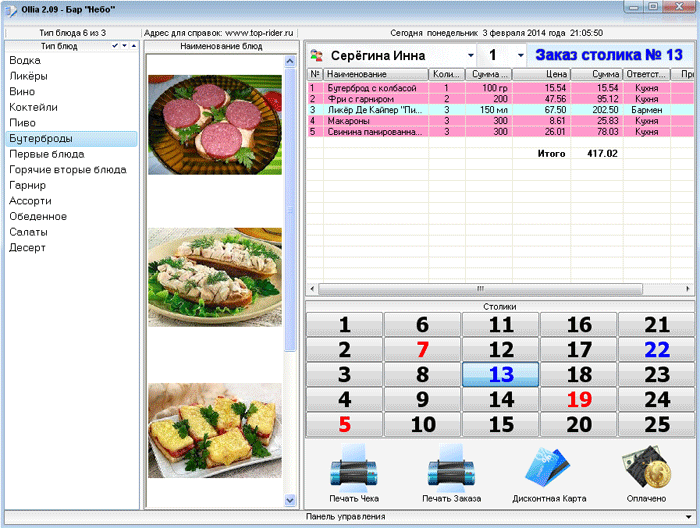Expand the Панель управления bar arrow
Screen dimensions: 700x528
click(x=689, y=517)
